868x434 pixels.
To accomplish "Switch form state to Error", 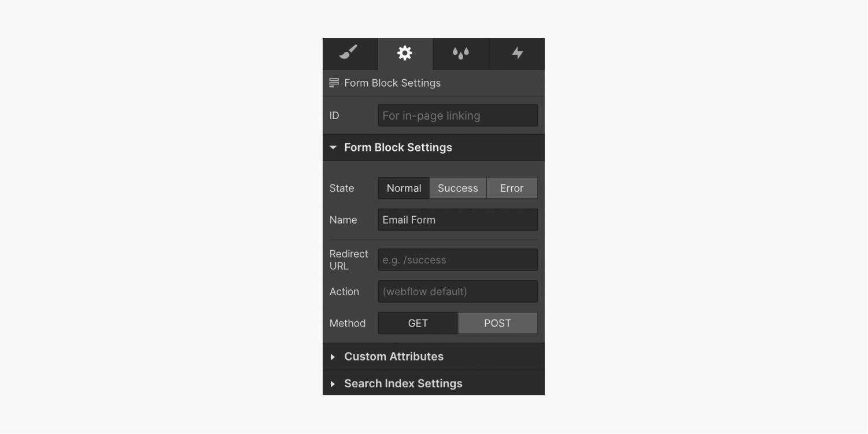I will pos(512,188).
